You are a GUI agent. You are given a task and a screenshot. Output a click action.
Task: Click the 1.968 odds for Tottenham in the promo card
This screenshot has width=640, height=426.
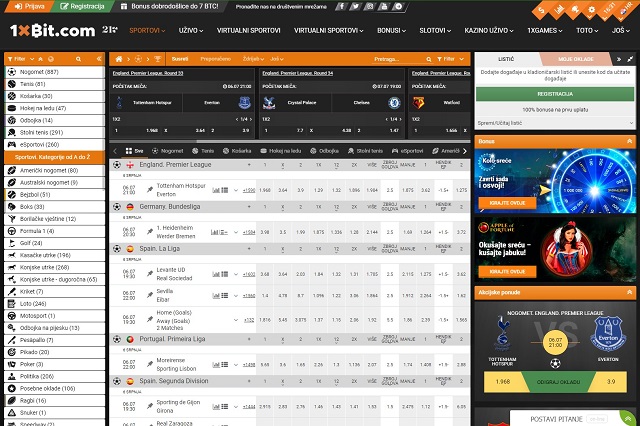(x=503, y=382)
